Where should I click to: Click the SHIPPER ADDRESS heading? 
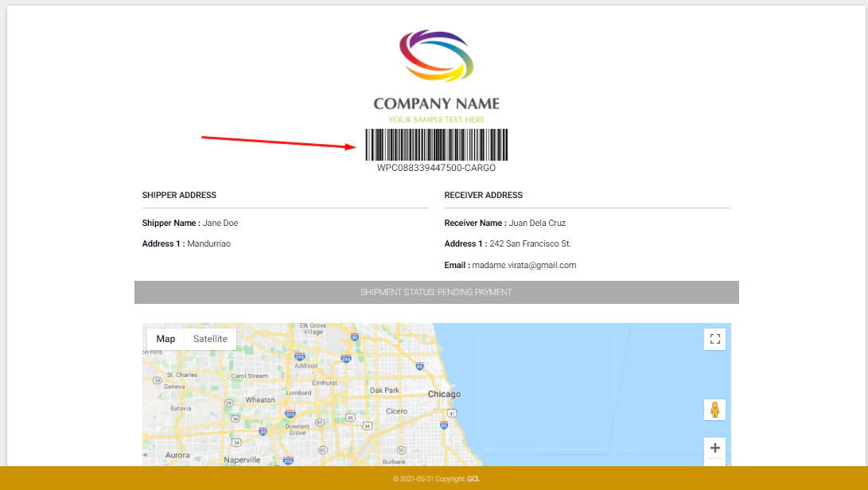pos(179,195)
